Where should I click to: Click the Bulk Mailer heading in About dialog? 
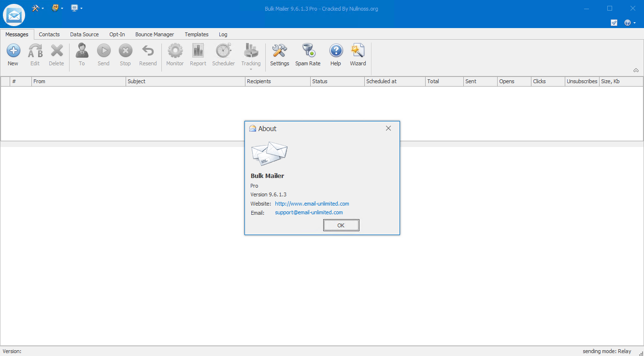(x=267, y=176)
